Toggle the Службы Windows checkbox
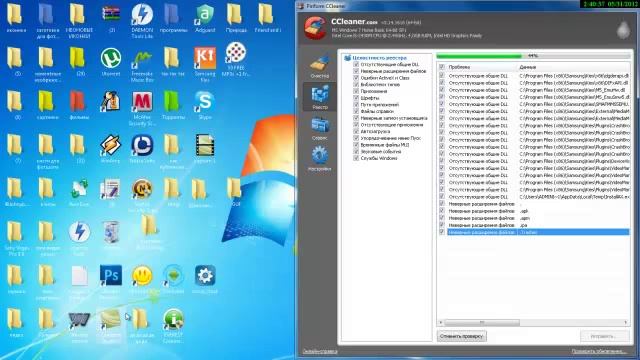Viewport: 640px width, 360px height. tap(356, 158)
